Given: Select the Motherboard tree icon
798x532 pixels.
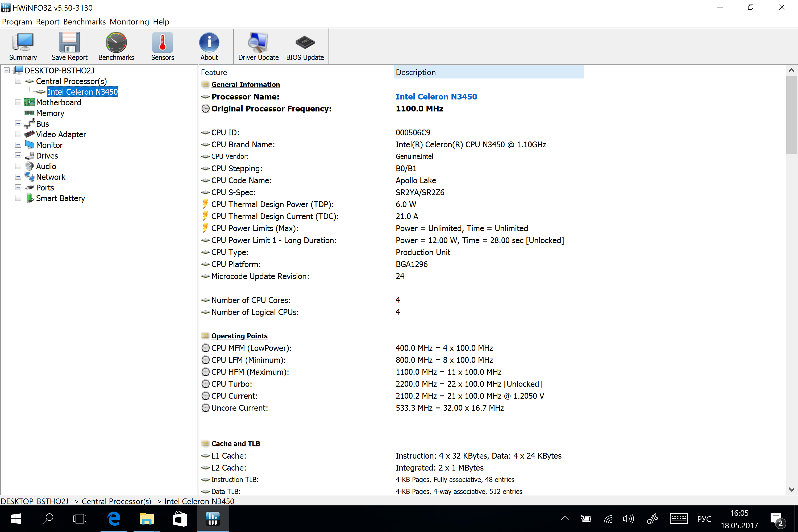Looking at the screenshot, I should click(30, 102).
